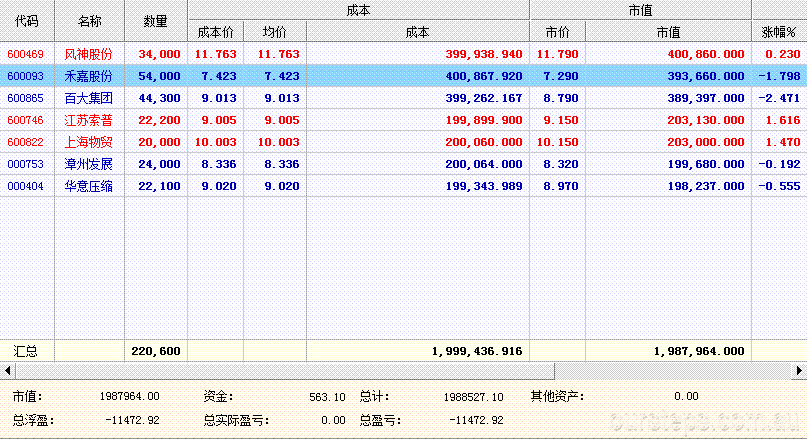Click market value 400,860.000
This screenshot has width=807, height=439.
pos(706,54)
